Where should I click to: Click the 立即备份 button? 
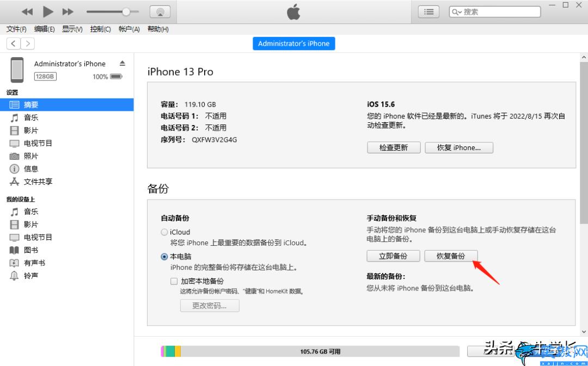(x=394, y=256)
